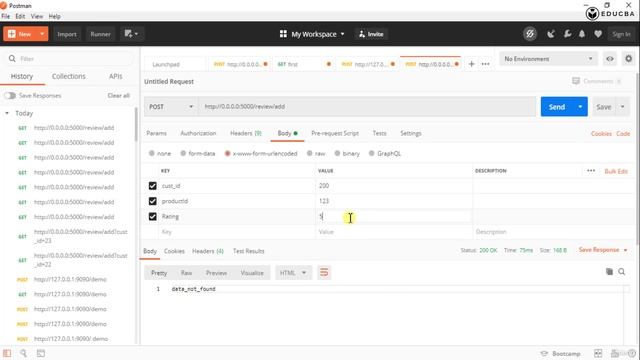Open the notifications bell icon
The height and width of the screenshot is (360, 640).
582,34
